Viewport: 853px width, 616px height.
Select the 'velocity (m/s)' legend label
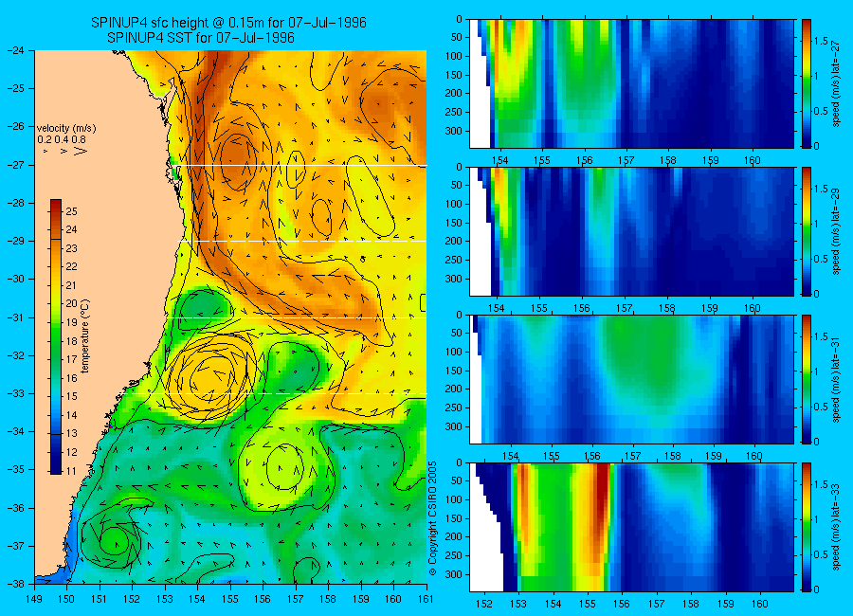[66, 129]
